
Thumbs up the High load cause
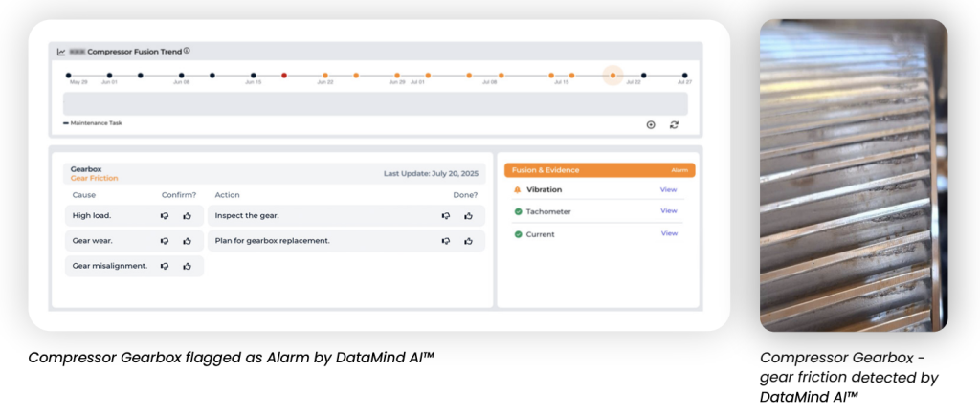[188, 216]
